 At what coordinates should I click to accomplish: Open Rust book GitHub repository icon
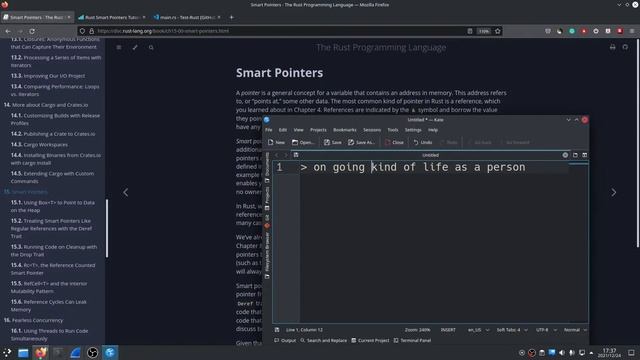(x=625, y=47)
